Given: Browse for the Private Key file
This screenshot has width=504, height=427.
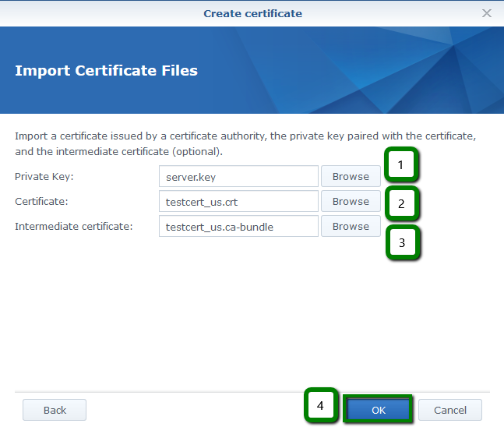Looking at the screenshot, I should (351, 177).
